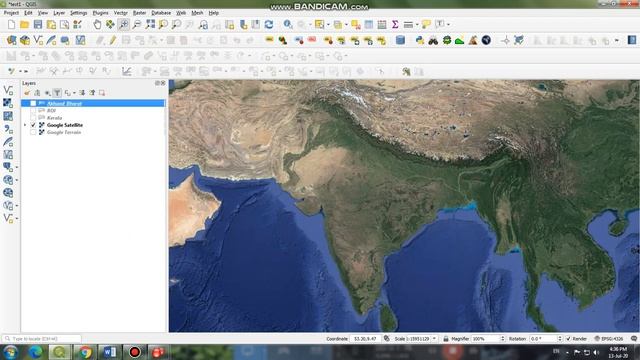
Task: Select the Google Satellite layer name
Action: pos(65,125)
